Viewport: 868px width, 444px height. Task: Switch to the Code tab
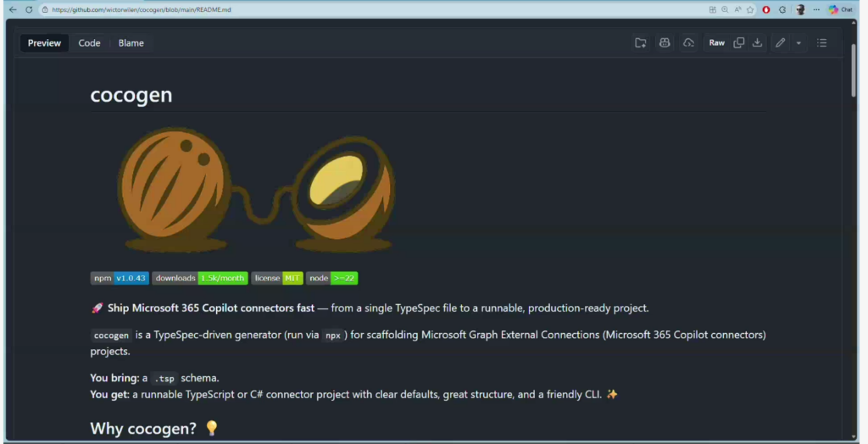[x=89, y=43]
